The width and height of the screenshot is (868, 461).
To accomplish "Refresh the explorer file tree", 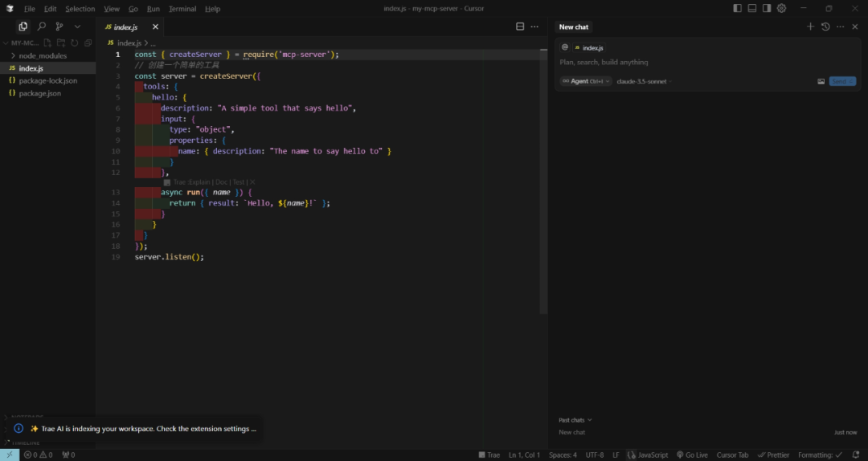I will 74,43.
